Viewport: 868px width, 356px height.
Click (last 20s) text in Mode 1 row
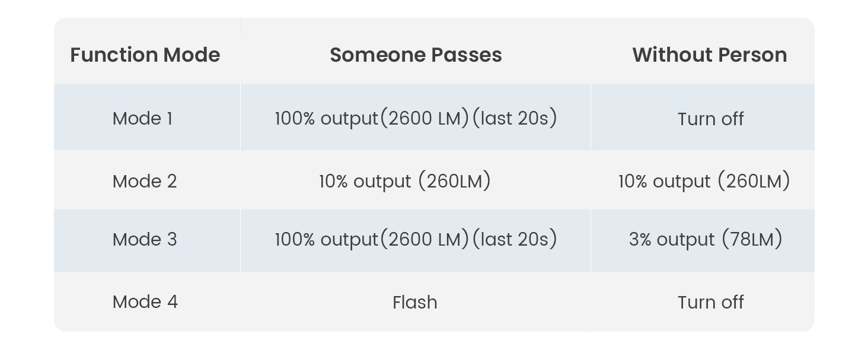pyautogui.click(x=515, y=119)
